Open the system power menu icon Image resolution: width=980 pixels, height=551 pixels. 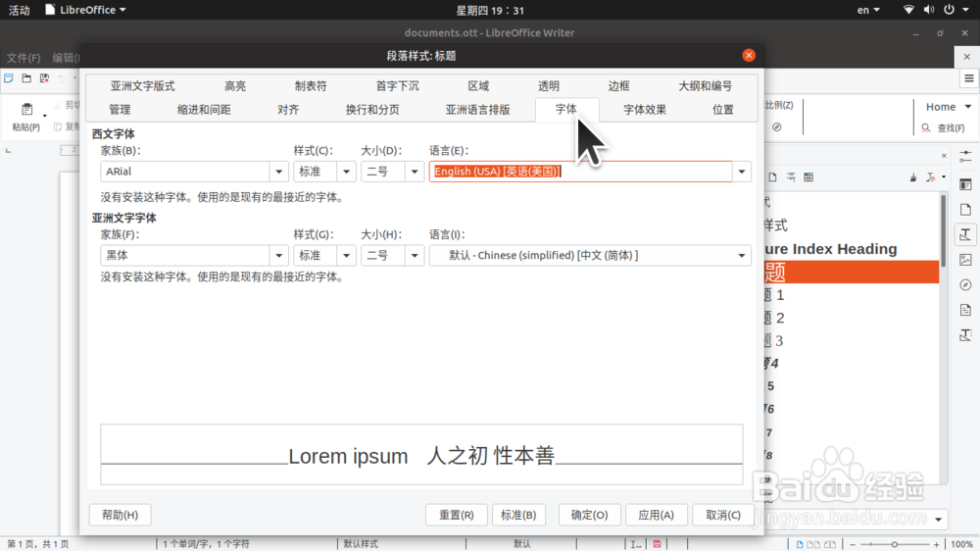click(949, 10)
